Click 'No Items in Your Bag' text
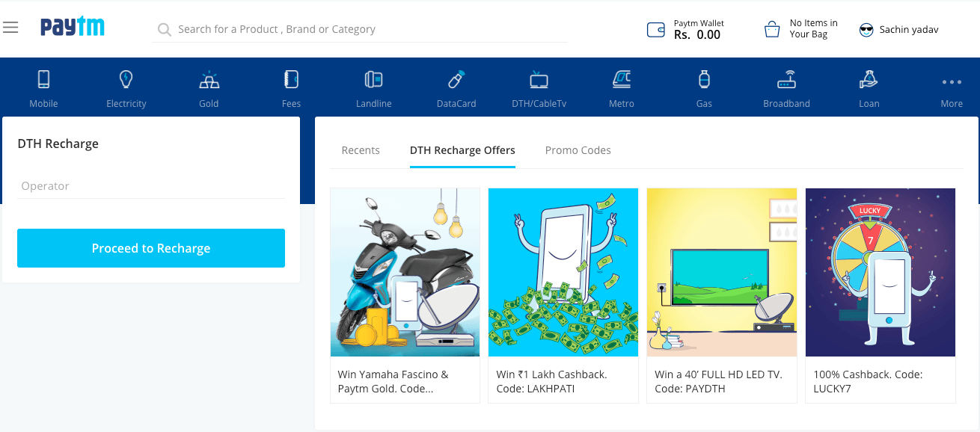980x432 pixels. tap(814, 28)
